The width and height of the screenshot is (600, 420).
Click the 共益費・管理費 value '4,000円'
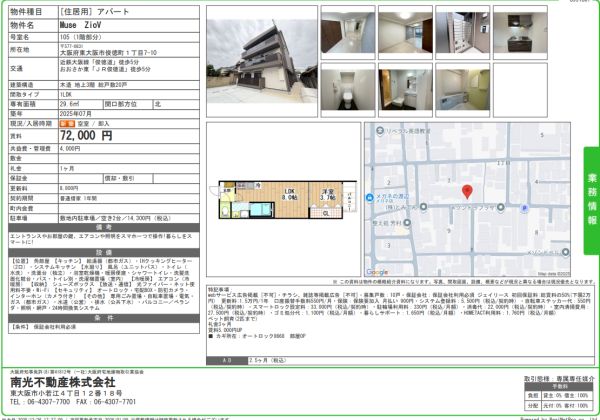(x=70, y=148)
